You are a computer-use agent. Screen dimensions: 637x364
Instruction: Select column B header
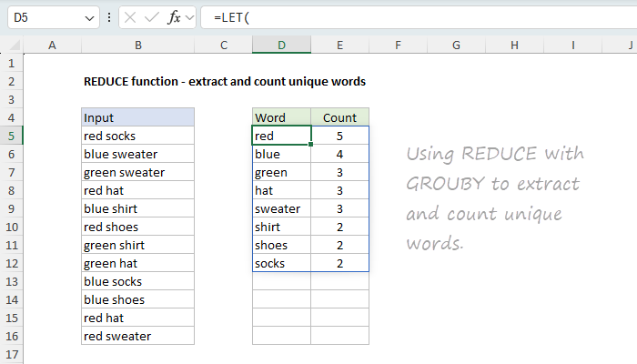136,45
